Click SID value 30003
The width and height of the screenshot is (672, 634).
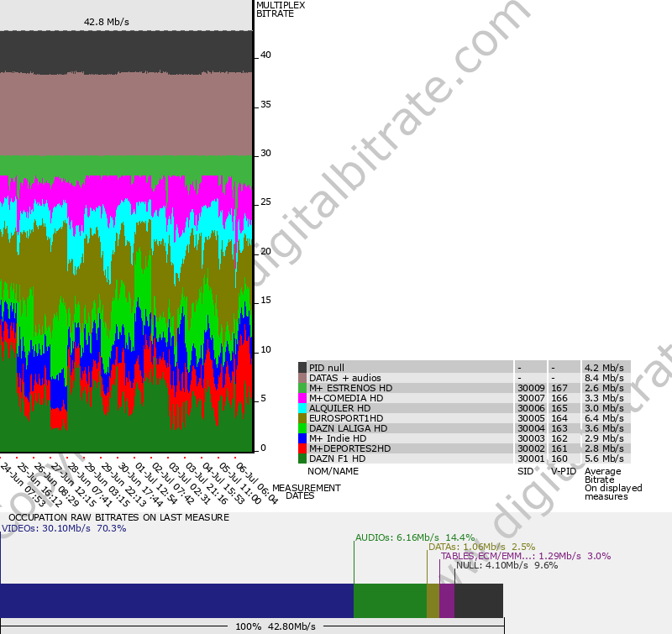[x=531, y=438]
